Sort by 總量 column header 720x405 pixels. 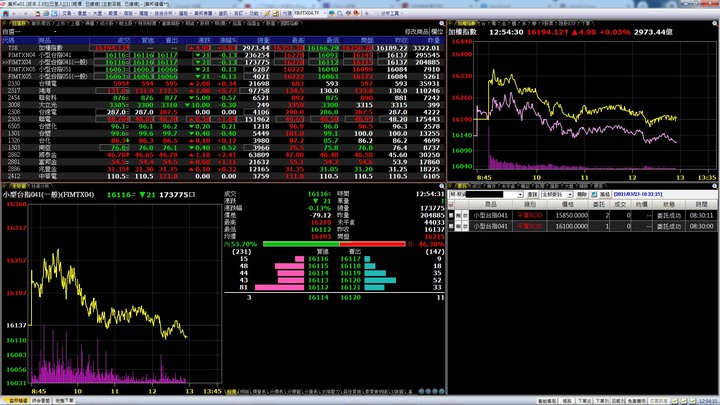(x=264, y=40)
